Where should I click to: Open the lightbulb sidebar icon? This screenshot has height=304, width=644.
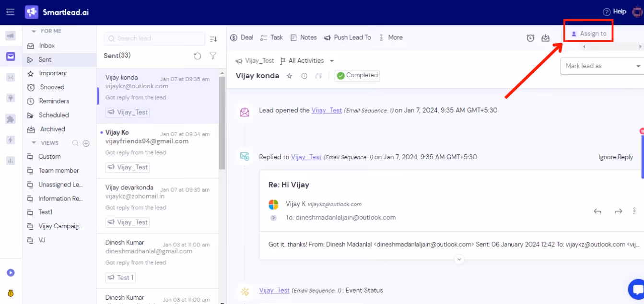pyautogui.click(x=11, y=98)
